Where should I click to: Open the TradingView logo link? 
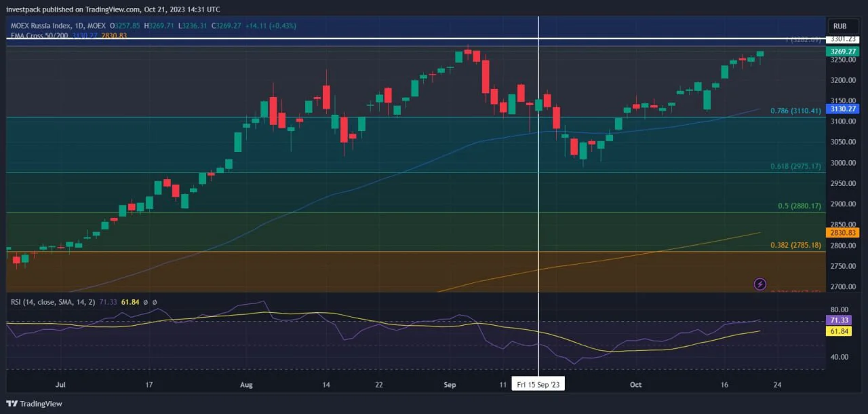pos(34,404)
